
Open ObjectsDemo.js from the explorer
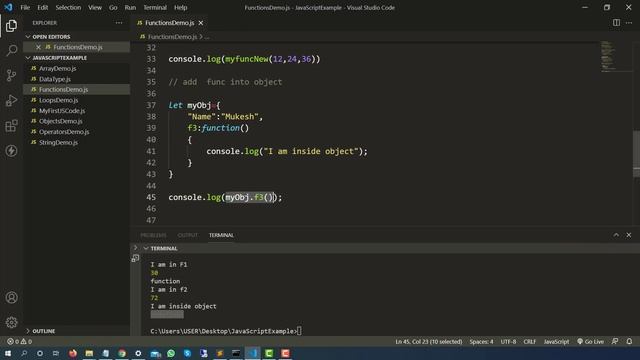coord(60,121)
